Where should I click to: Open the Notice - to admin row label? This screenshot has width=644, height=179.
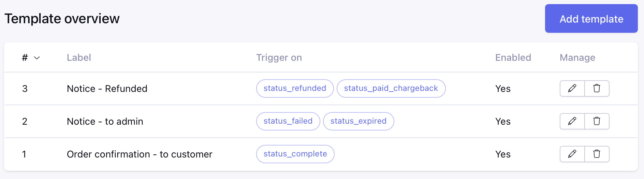click(x=105, y=121)
